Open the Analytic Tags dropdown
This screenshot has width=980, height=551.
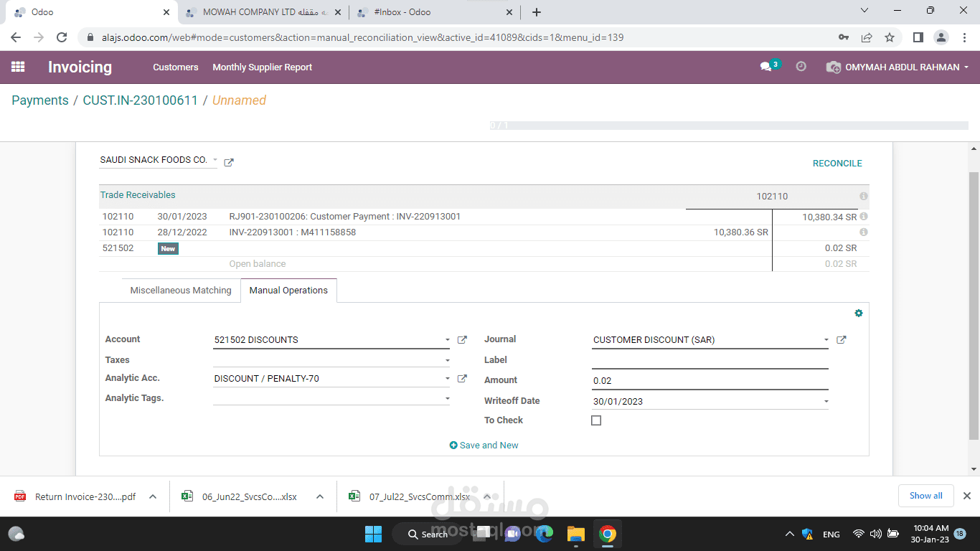(x=448, y=398)
